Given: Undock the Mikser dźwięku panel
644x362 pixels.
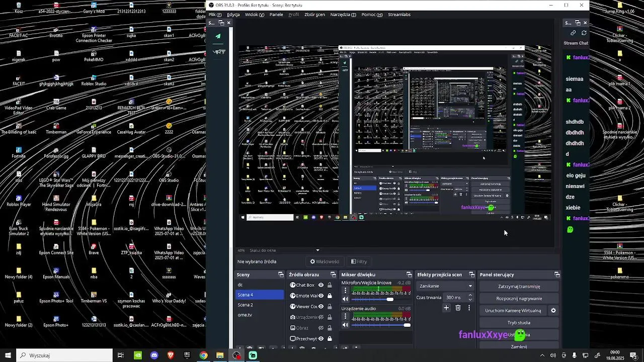Looking at the screenshot, I should click(409, 275).
